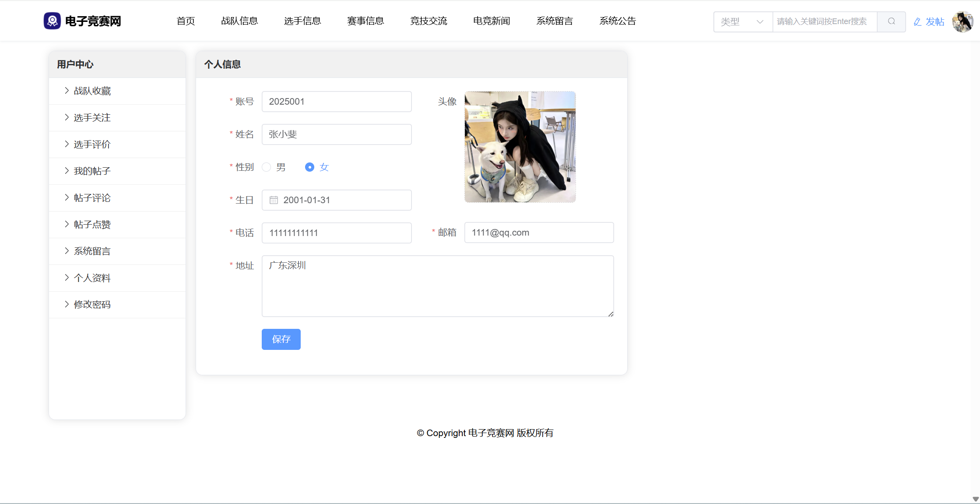
Task: Focus the 邮箱 input field
Action: [538, 233]
